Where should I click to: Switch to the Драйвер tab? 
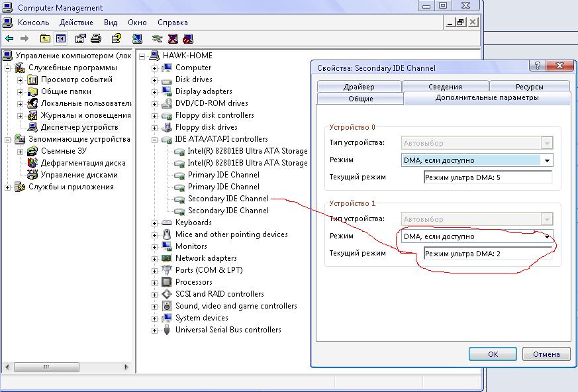tap(359, 87)
